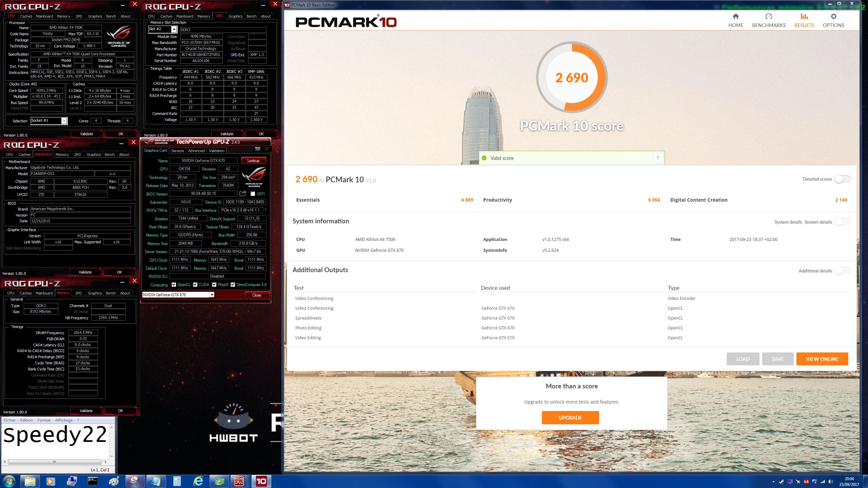Click VIEW ONLINE in PCMark 10
This screenshot has height=488, width=868.
[822, 359]
